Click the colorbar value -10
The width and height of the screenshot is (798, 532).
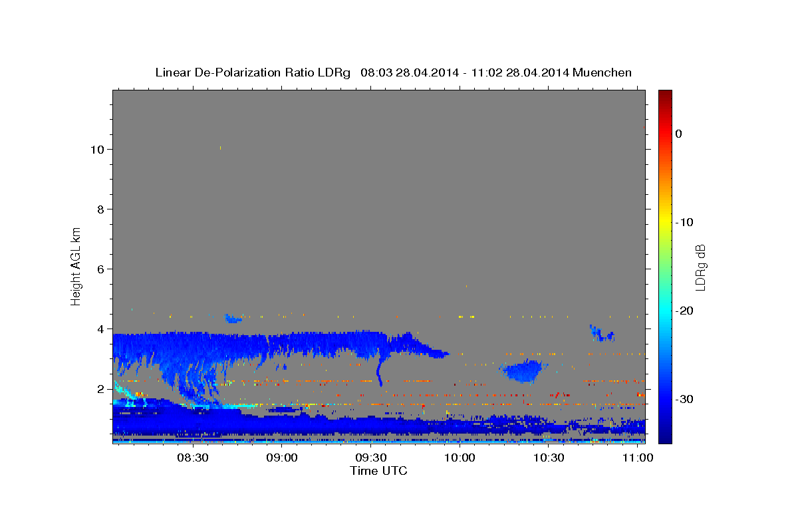point(685,222)
